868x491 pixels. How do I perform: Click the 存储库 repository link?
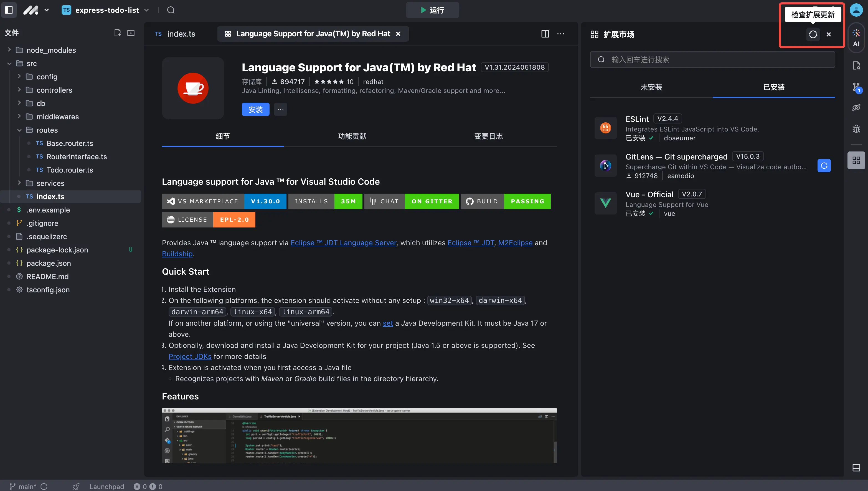(x=252, y=82)
